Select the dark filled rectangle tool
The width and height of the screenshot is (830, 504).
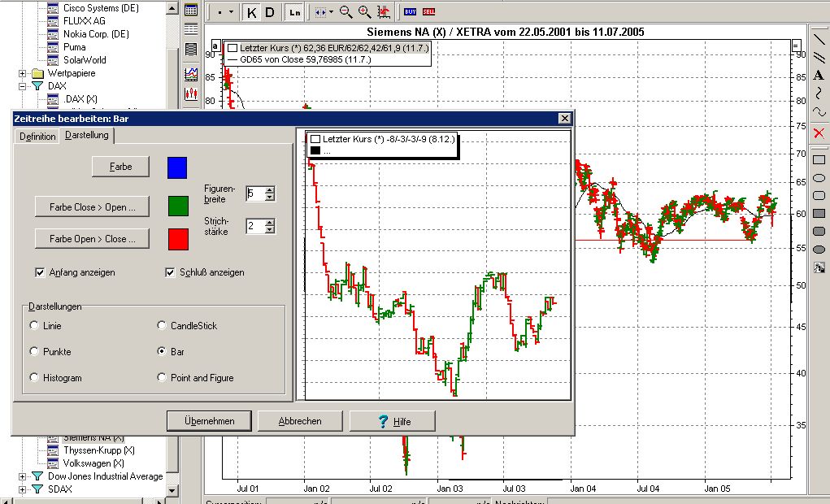pos(819,213)
